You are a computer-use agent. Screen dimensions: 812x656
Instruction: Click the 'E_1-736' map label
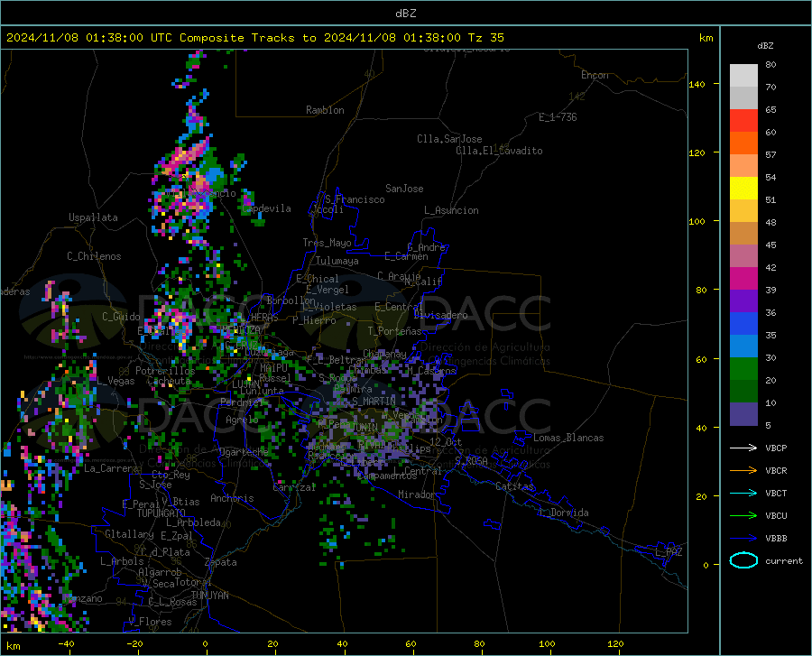click(558, 117)
